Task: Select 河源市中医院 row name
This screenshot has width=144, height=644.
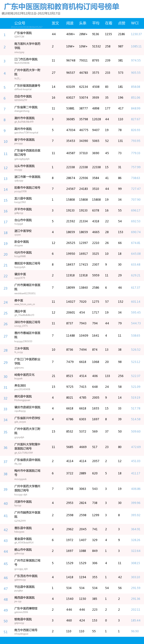Action: click(x=23, y=502)
